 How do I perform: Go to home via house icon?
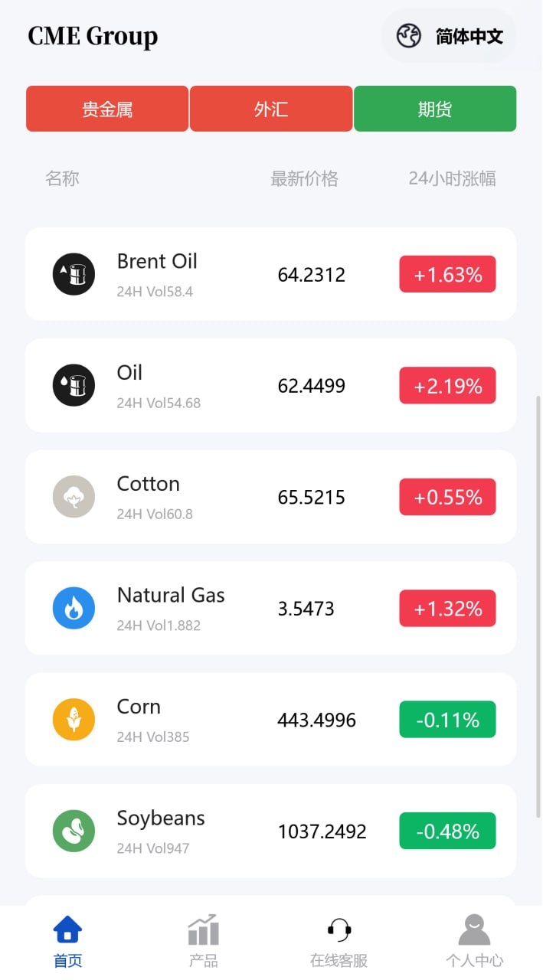pyautogui.click(x=67, y=931)
